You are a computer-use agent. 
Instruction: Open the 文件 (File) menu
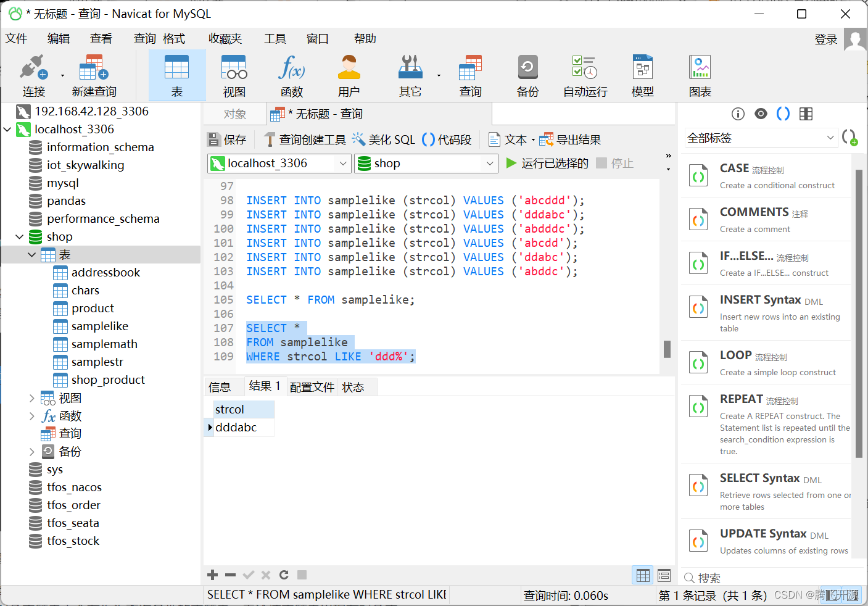tap(17, 39)
